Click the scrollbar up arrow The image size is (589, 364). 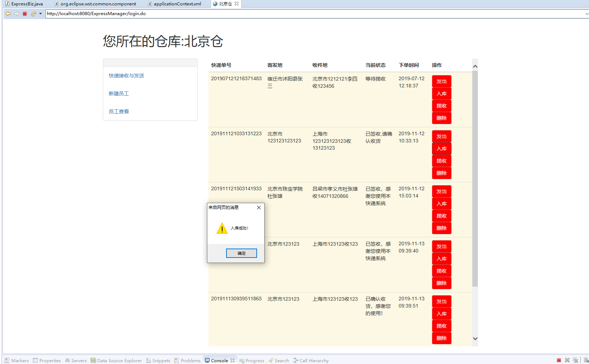(475, 66)
